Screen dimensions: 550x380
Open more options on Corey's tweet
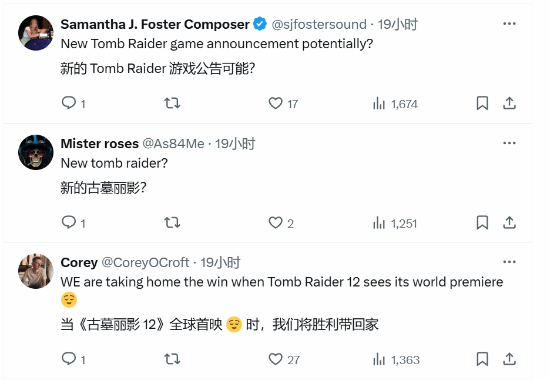[509, 262]
